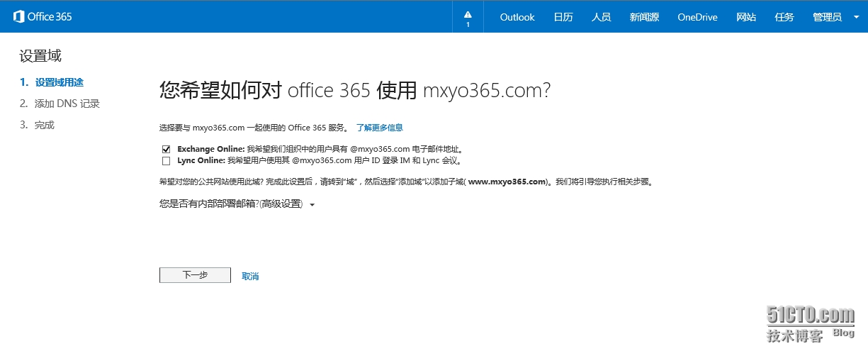Go to 日历 in the top bar

click(x=563, y=17)
